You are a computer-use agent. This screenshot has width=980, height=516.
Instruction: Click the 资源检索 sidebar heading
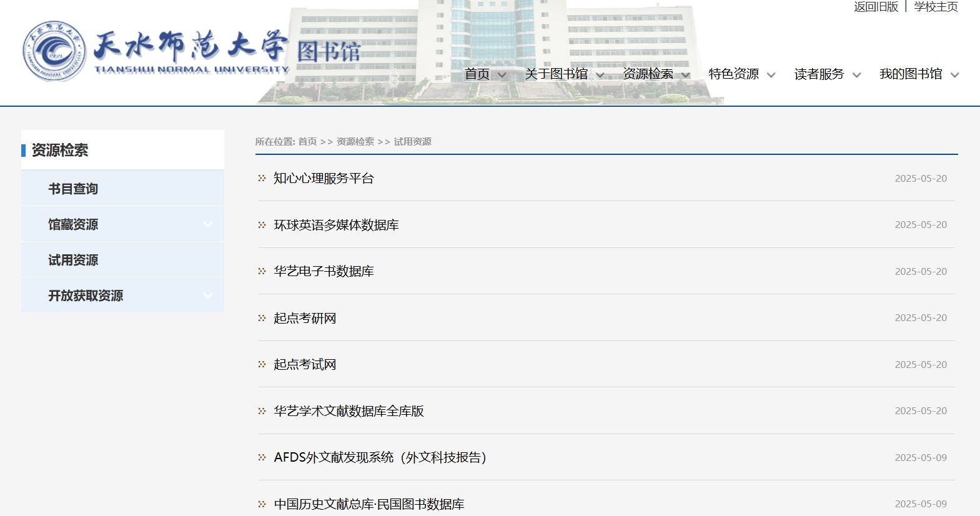click(60, 151)
